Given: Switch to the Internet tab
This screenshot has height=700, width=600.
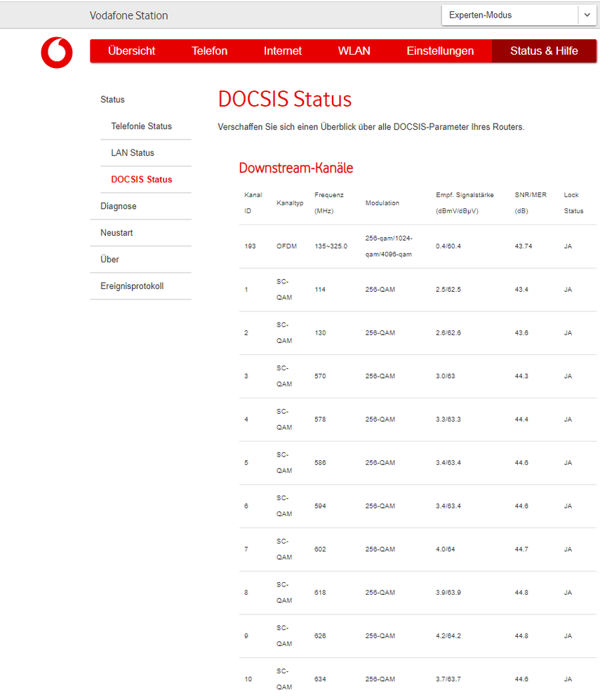Looking at the screenshot, I should pos(282,51).
